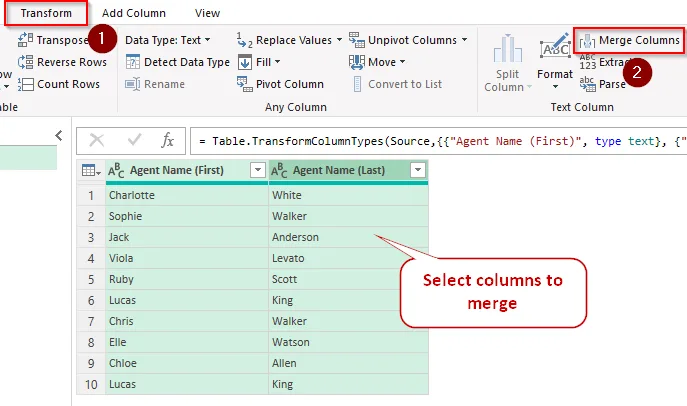Screen dimensions: 687x406
Task: Click the Parse abc icon
Action: 588,84
